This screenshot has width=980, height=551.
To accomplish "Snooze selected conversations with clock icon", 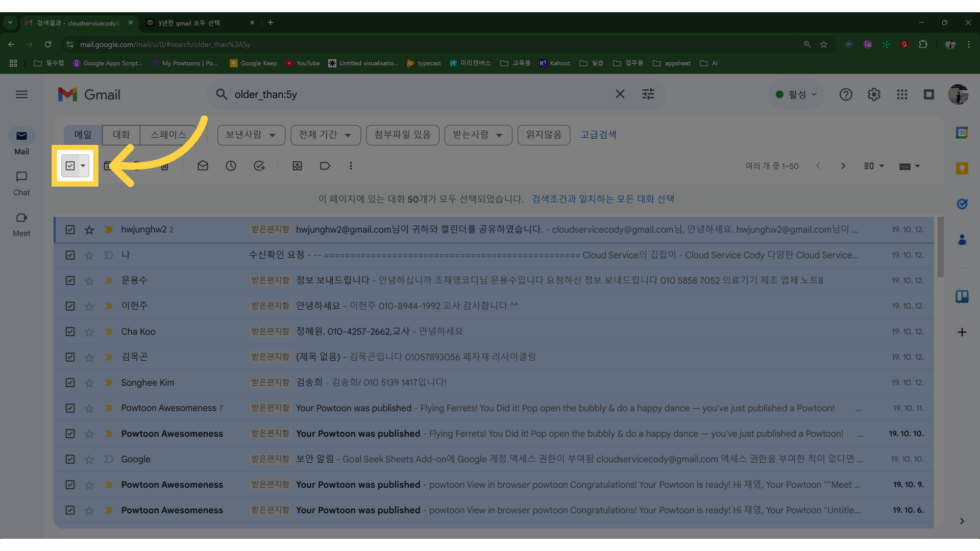I will point(231,166).
